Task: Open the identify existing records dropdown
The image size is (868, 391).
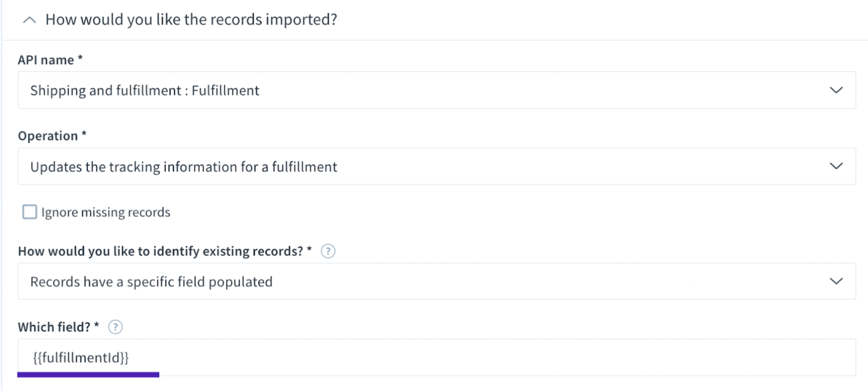Action: 437,281
